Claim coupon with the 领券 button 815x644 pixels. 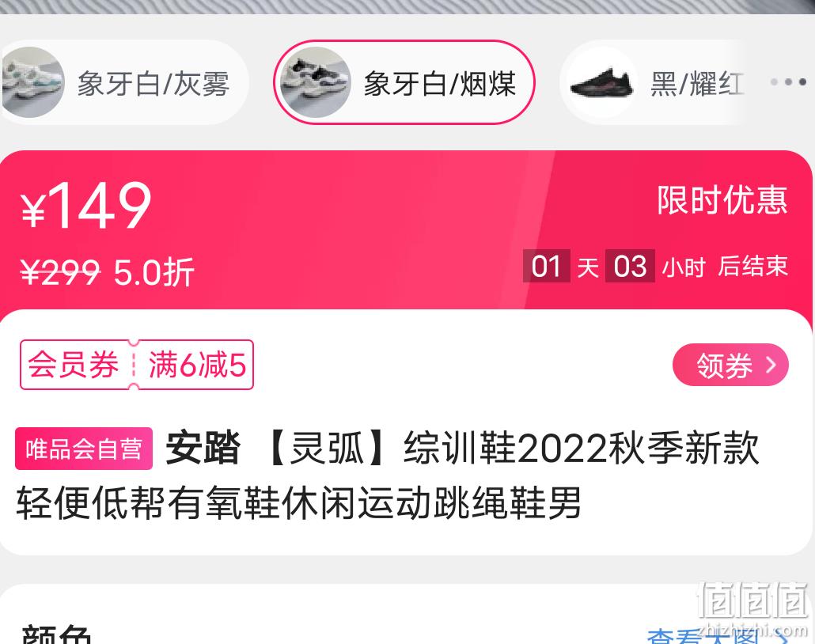pos(730,365)
